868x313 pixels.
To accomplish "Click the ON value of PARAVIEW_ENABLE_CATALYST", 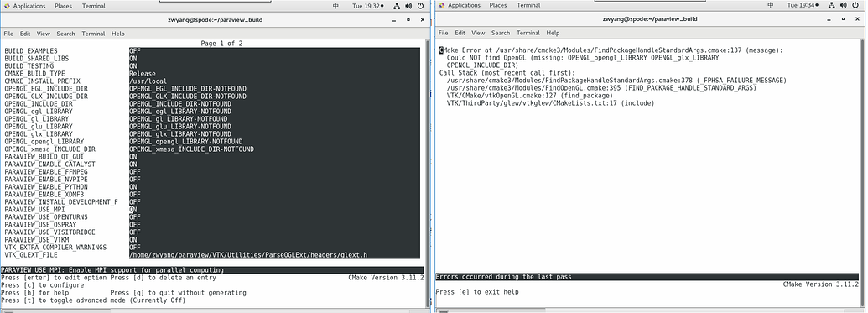I will (x=133, y=164).
